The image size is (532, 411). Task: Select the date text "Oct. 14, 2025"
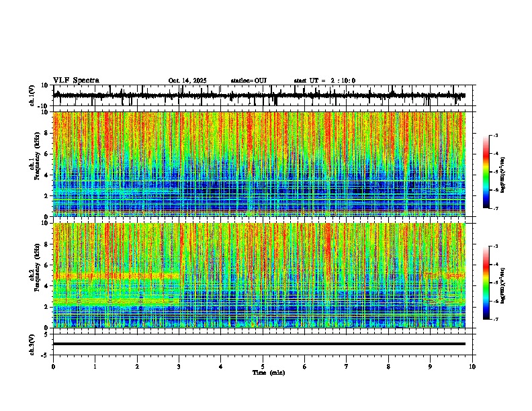pyautogui.click(x=187, y=81)
